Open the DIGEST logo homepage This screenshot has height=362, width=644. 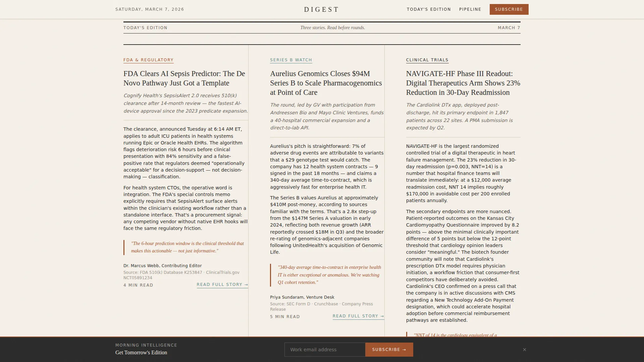click(321, 9)
